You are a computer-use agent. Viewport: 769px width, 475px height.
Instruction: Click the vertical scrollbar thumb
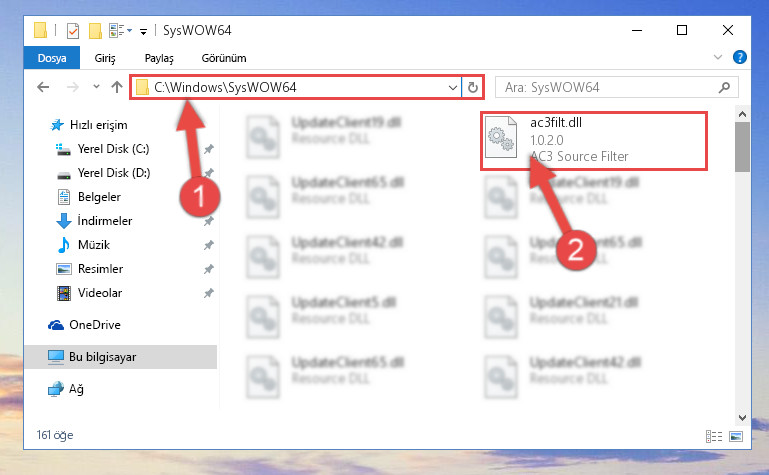742,147
